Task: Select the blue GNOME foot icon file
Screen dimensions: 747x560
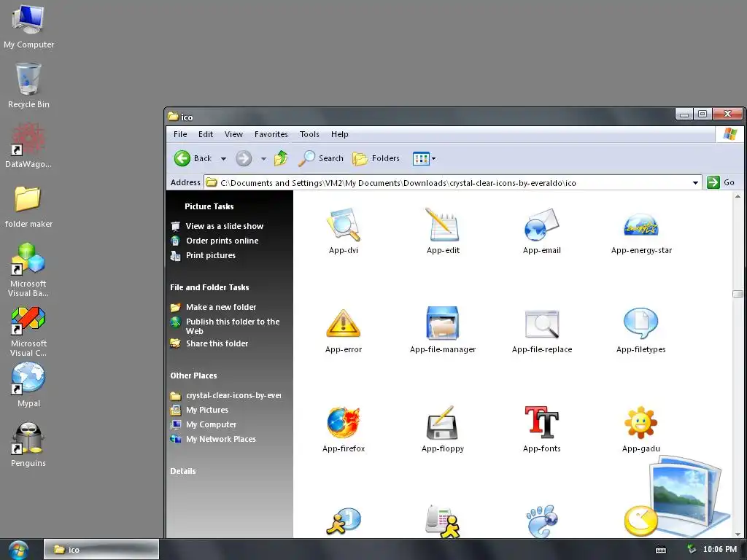Action: pyautogui.click(x=542, y=521)
